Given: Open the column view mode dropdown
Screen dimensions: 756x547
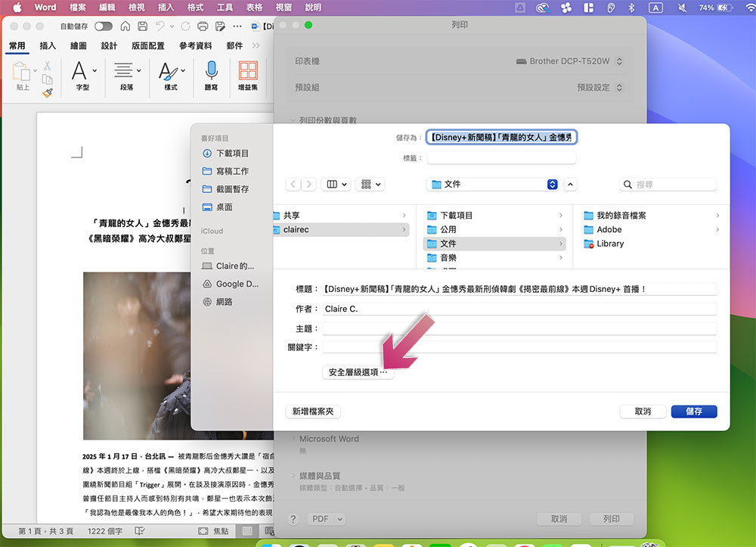Looking at the screenshot, I should (336, 185).
